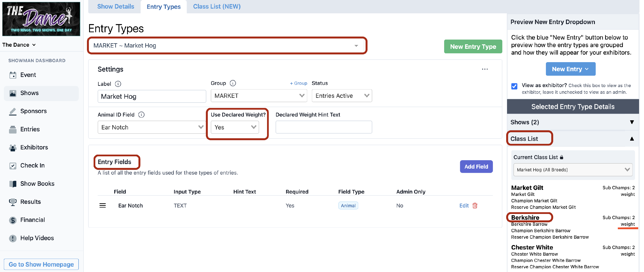Open the Animal ID Field dropdown
Viewport: 644px width, 272px height.
(152, 127)
